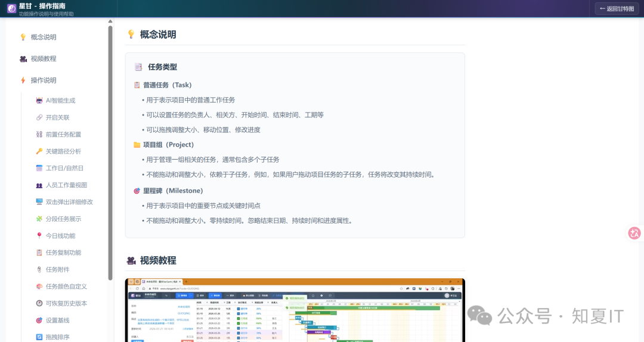Click header title 星甘 - 操作指南
The height and width of the screenshot is (342, 644).
42,6
